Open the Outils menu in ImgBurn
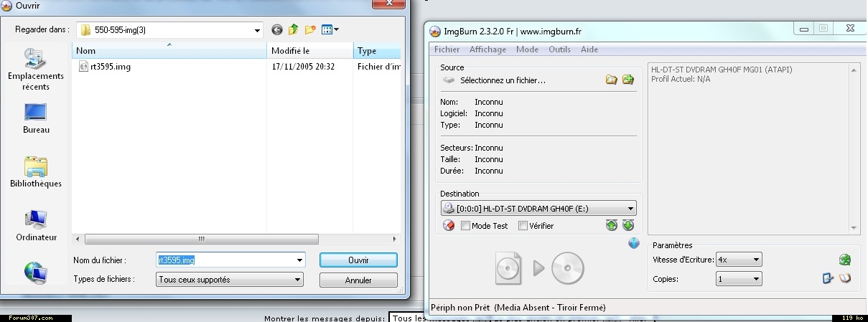 tap(559, 49)
